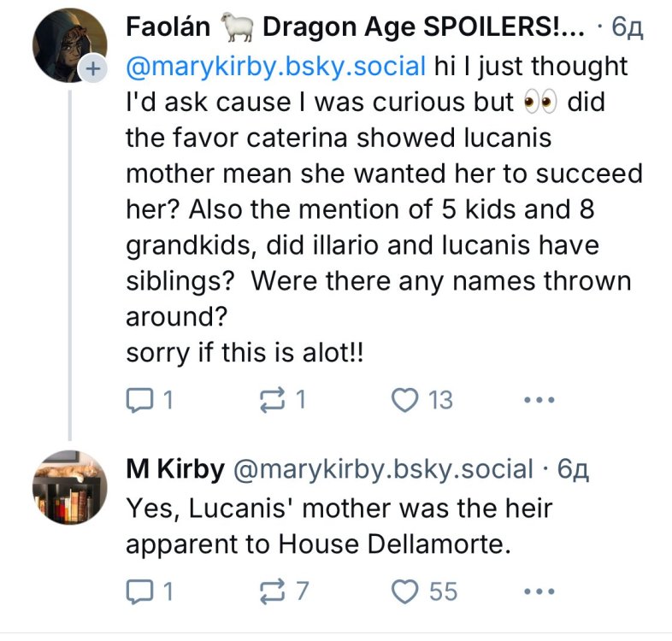Open @marykirby.bsky.social mention in Faolán's post
The width and height of the screenshot is (672, 641).
point(275,66)
